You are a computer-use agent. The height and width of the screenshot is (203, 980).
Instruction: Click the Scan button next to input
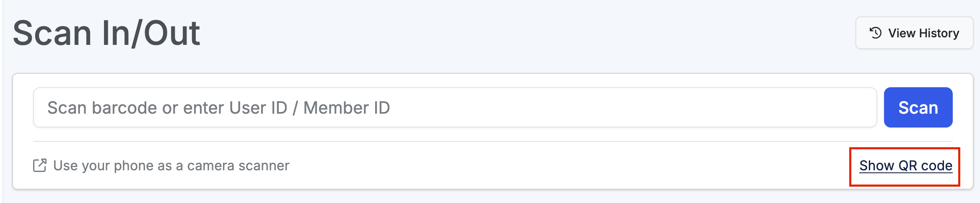click(918, 107)
